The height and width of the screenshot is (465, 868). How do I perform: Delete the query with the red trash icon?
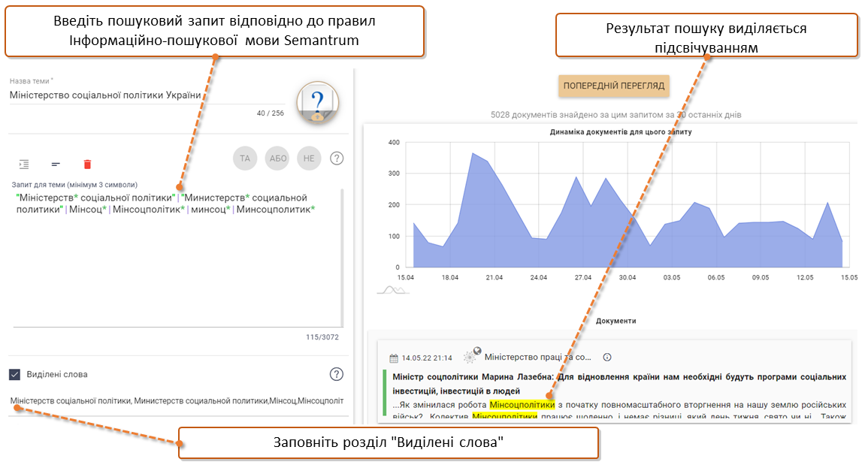click(87, 164)
